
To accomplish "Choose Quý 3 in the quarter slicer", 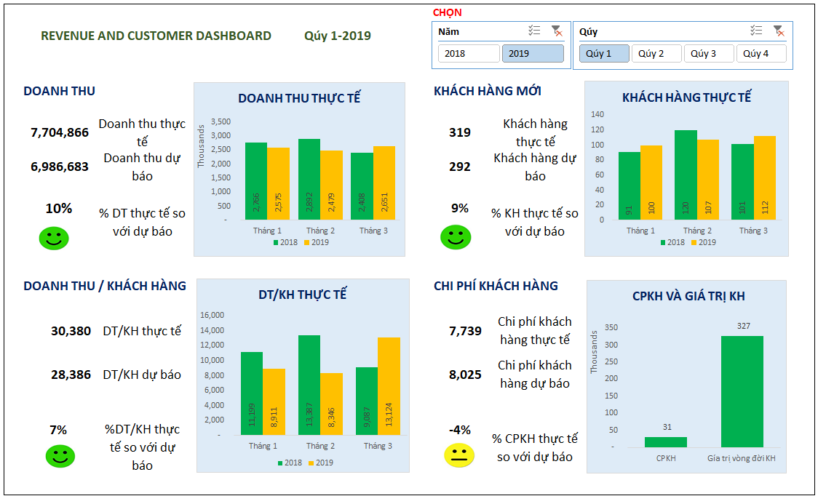I will tap(709, 53).
